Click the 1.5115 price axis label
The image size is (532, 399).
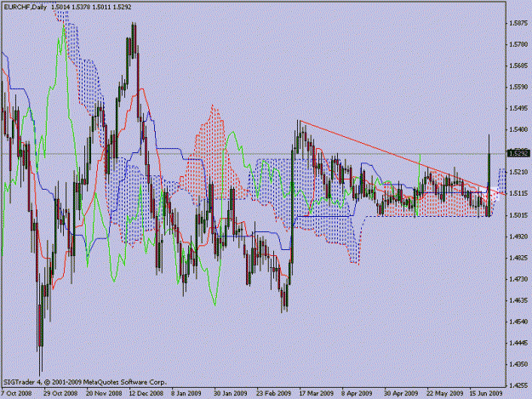518,194
